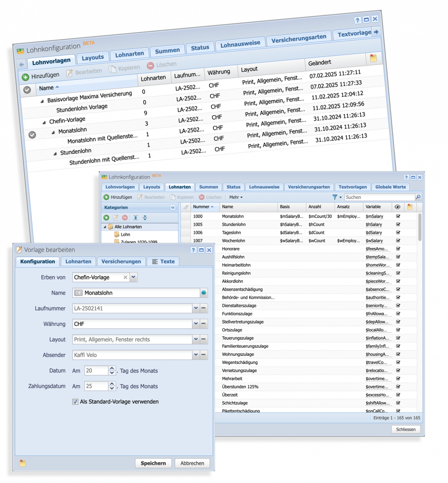Switch to the Versicherungen tab in dialog

click(x=121, y=262)
